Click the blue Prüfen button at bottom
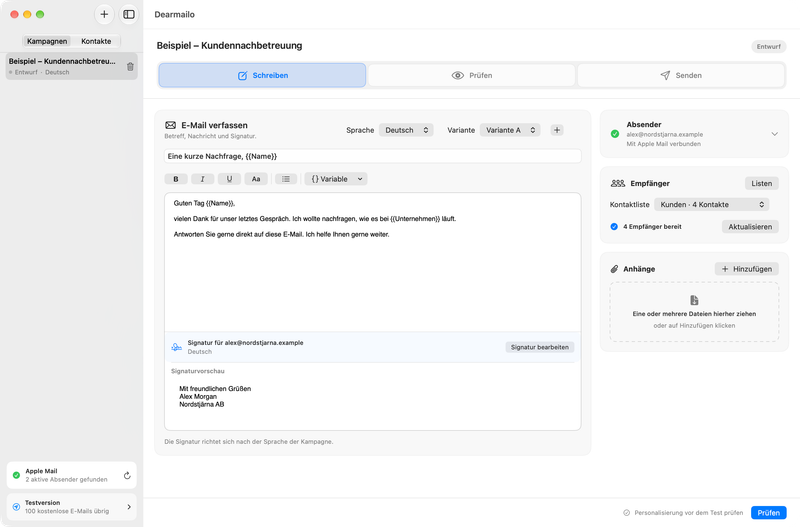 click(768, 513)
